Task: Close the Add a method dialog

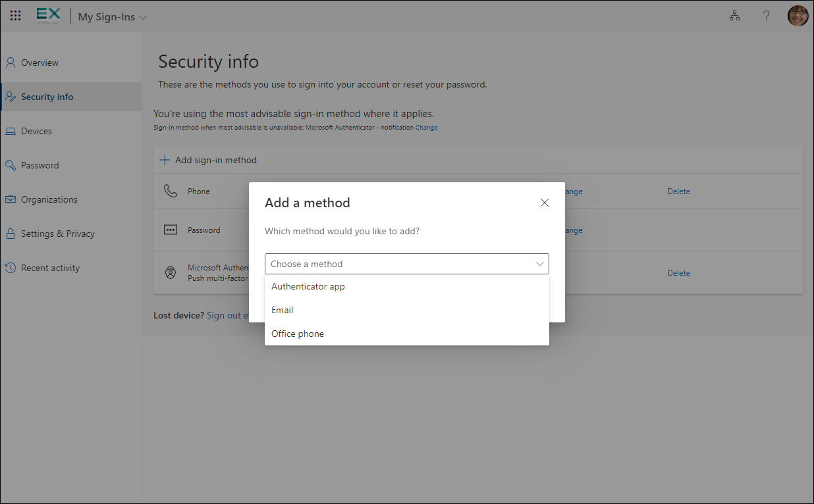Action: pos(544,203)
